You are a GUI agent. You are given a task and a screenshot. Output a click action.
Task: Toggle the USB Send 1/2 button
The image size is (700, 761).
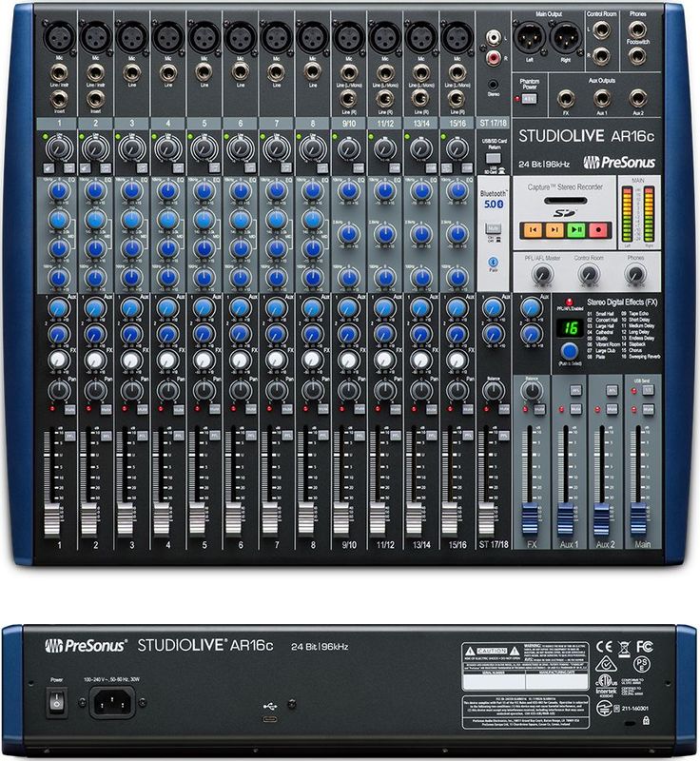point(648,390)
